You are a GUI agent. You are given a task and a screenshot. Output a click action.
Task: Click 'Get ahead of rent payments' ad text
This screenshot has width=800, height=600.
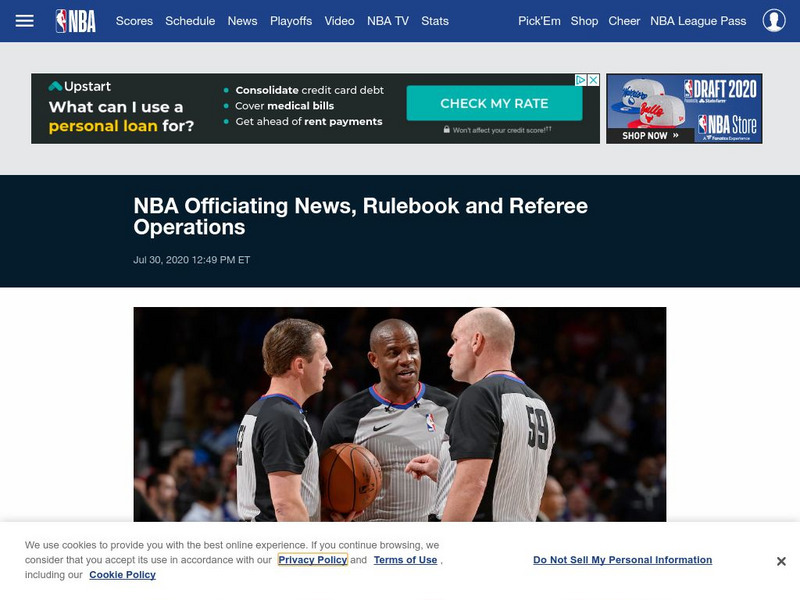coord(309,121)
